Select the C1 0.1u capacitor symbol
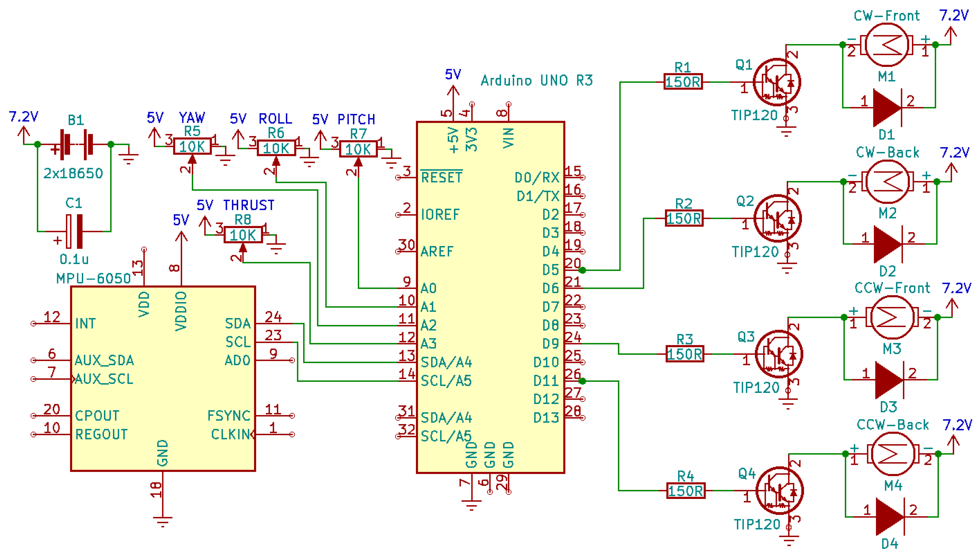This screenshot has width=980, height=560. (74, 231)
